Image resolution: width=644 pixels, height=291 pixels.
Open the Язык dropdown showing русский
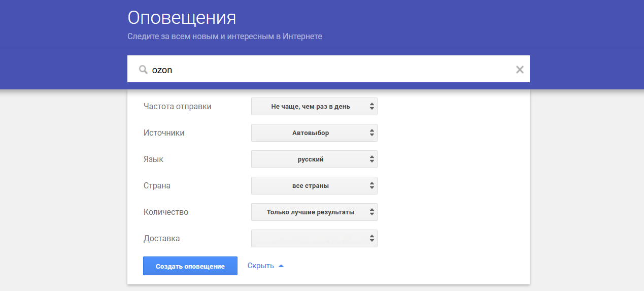click(314, 159)
